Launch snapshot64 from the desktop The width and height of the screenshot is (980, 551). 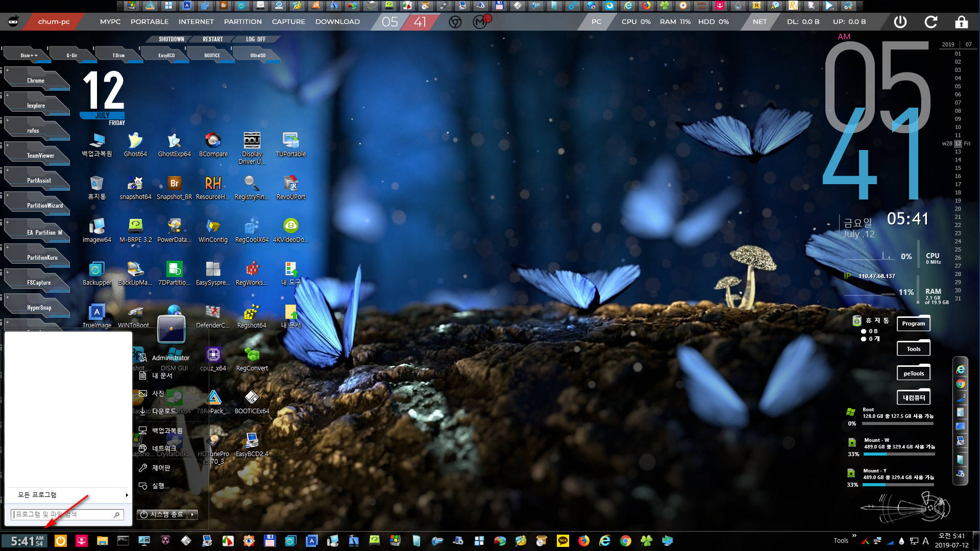click(135, 188)
